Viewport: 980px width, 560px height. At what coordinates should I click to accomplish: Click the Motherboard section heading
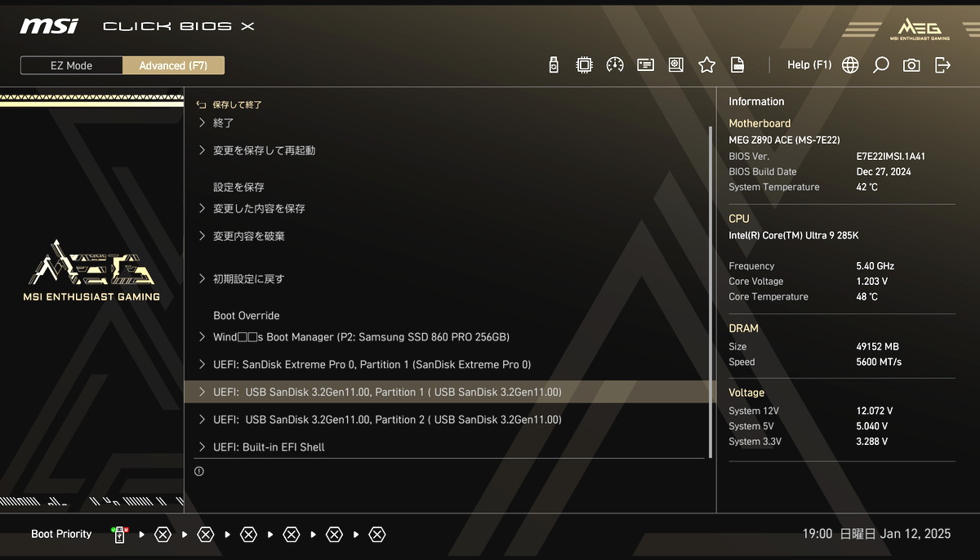pyautogui.click(x=759, y=123)
